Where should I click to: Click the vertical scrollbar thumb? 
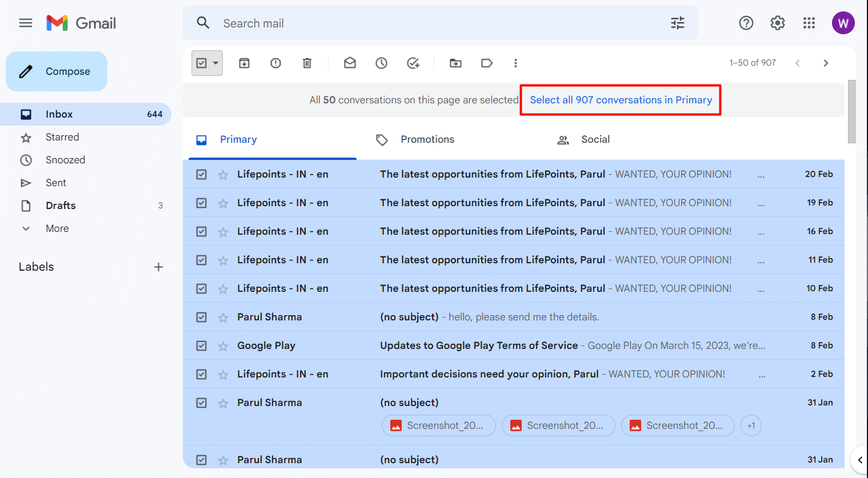[x=851, y=111]
